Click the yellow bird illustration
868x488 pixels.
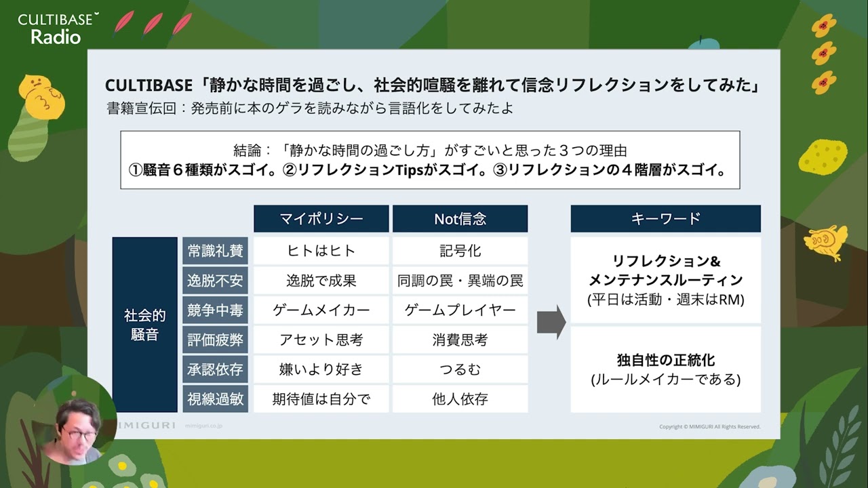[x=825, y=242]
